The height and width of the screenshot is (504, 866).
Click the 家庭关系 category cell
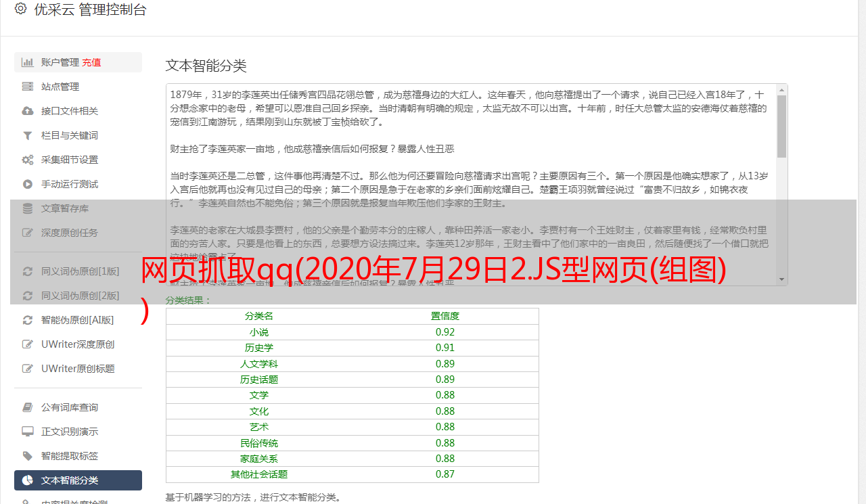[259, 459]
